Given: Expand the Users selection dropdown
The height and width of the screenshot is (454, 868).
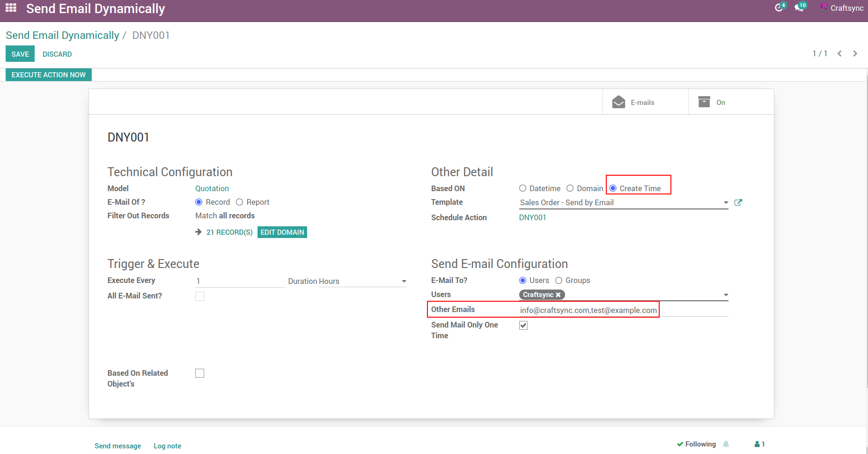Looking at the screenshot, I should [x=726, y=295].
